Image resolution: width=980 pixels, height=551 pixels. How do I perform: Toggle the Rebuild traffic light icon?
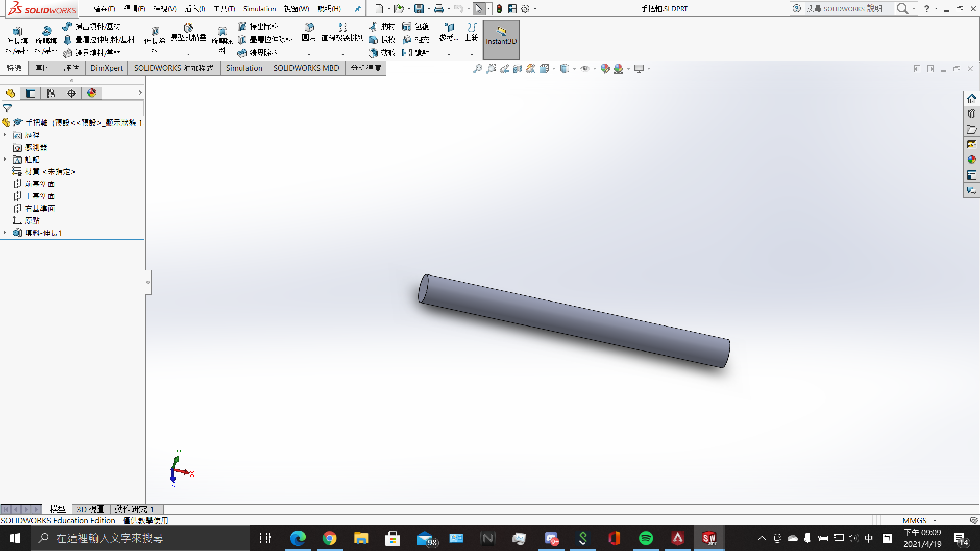coord(499,9)
